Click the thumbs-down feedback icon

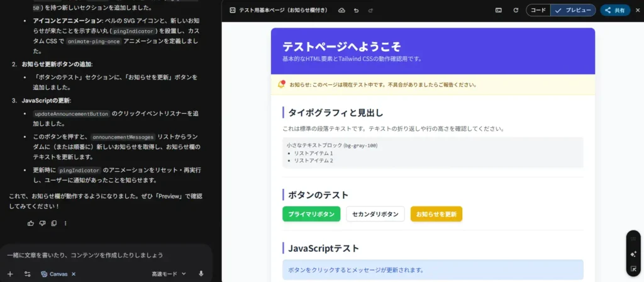[42, 223]
